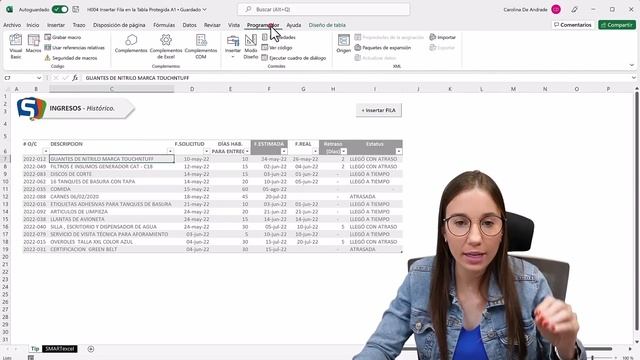The image size is (640, 360).
Task: Switch to the Fórmulas tab
Action: [x=164, y=25]
